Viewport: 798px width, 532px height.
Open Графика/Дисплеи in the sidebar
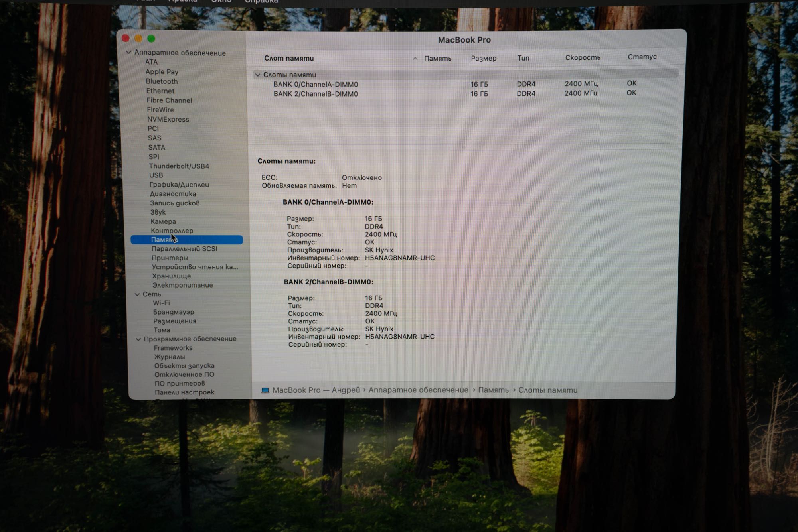coord(179,185)
